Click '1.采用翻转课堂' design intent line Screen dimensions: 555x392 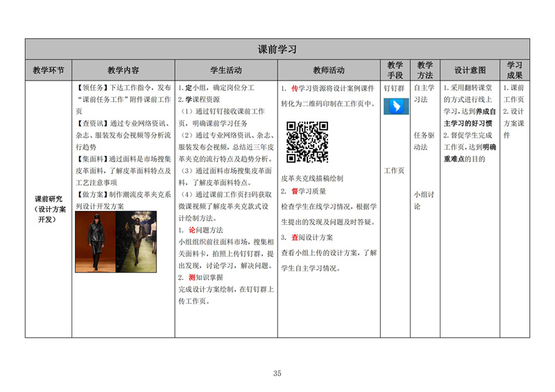pyautogui.click(x=468, y=87)
